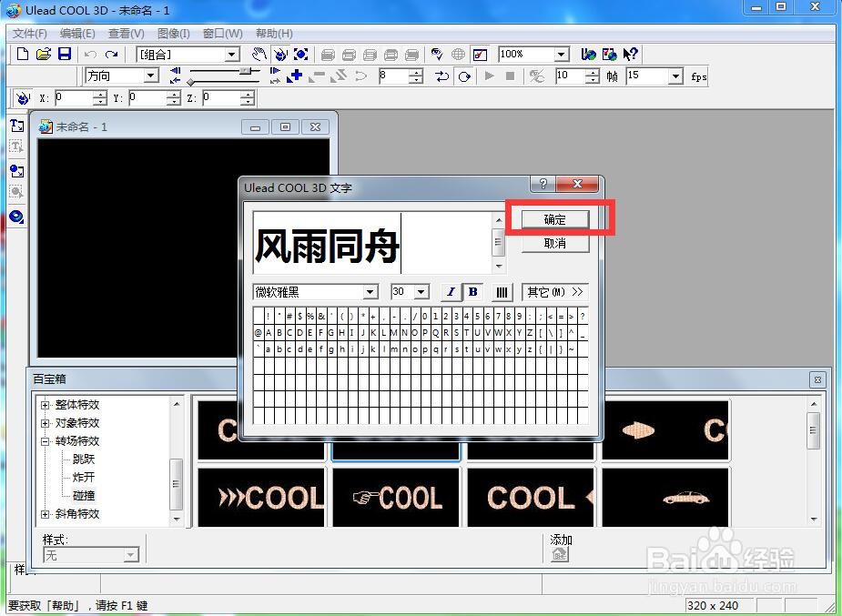
Task: Toggle ping-pong mode arrows icon
Action: [442, 76]
